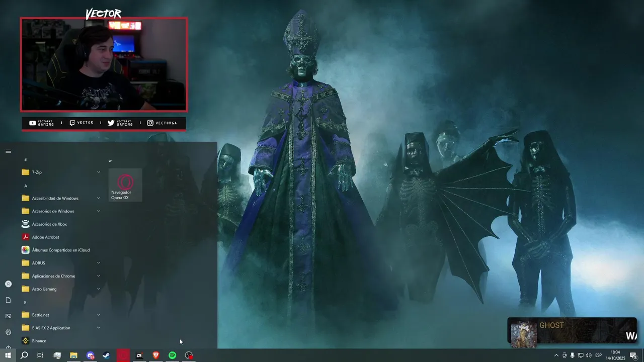The image size is (644, 362).
Task: Open the taskbar icon with red dot
Action: pyautogui.click(x=189, y=355)
